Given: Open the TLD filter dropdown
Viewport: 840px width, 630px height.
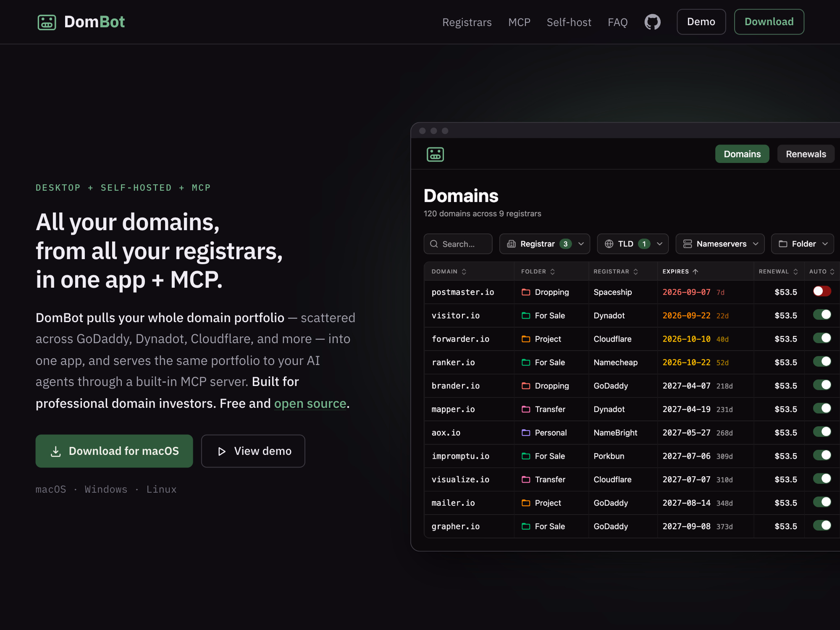Looking at the screenshot, I should click(633, 244).
